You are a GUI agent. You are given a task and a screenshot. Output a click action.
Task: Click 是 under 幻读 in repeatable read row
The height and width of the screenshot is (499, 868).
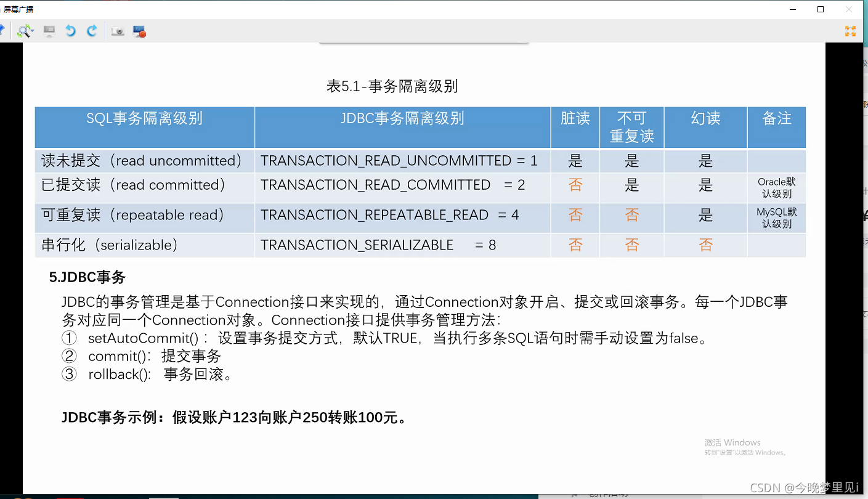click(706, 215)
